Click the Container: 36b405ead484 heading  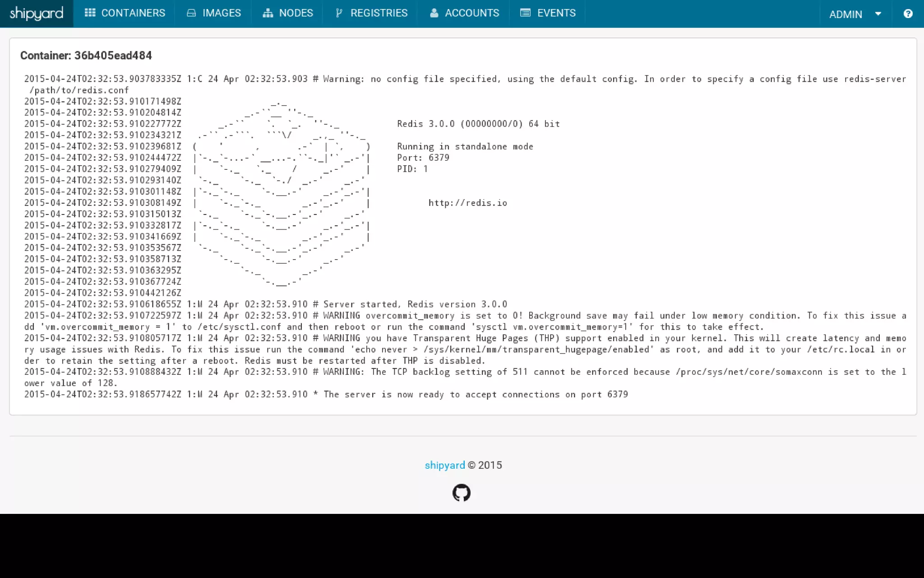[86, 56]
